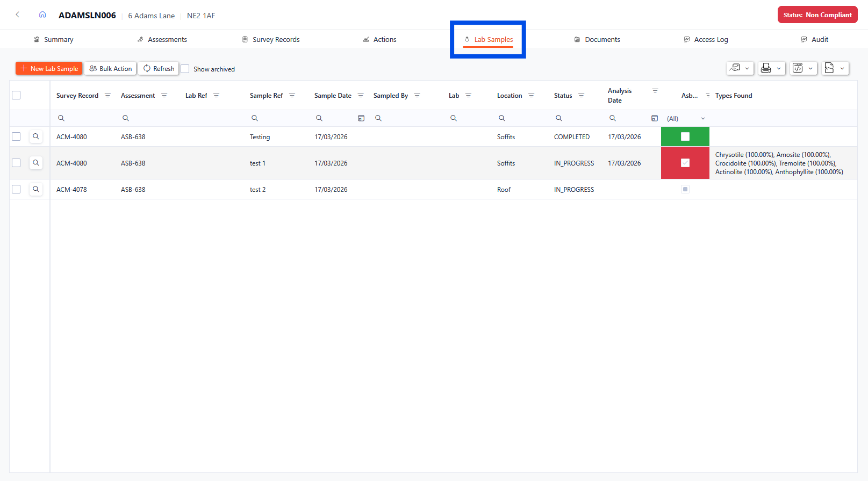Go back using the left chevron
The image size is (868, 481).
pos(18,15)
